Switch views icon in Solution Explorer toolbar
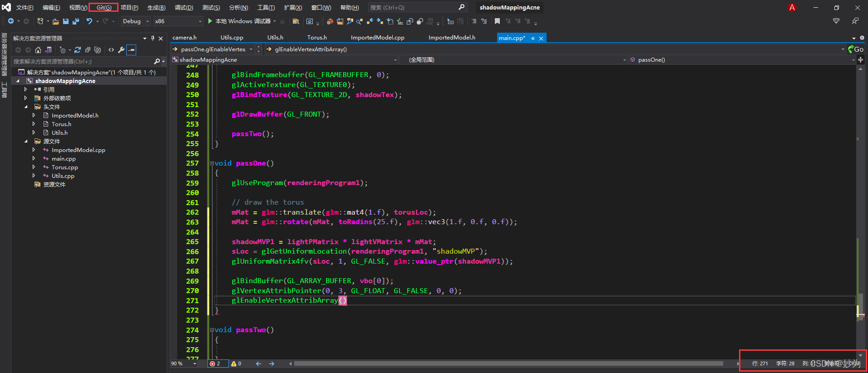868x373 pixels. 48,50
